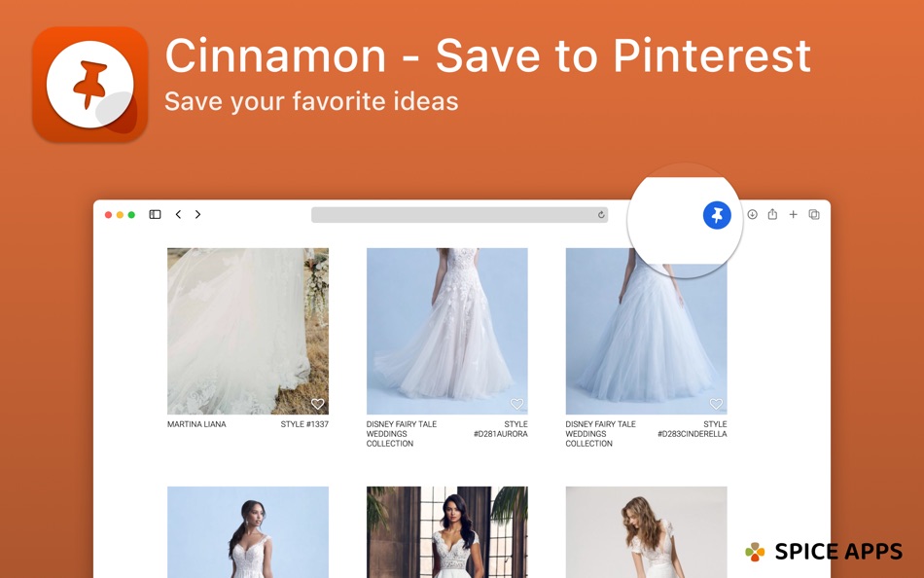The width and height of the screenshot is (924, 578).
Task: Click Disney Fairy Tale Weddings label under Cinderella dress
Action: tap(600, 434)
